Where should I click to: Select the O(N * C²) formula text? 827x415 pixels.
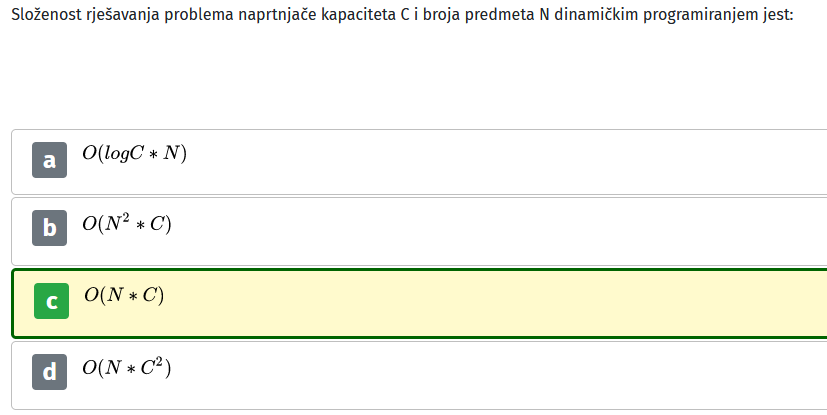click(127, 367)
